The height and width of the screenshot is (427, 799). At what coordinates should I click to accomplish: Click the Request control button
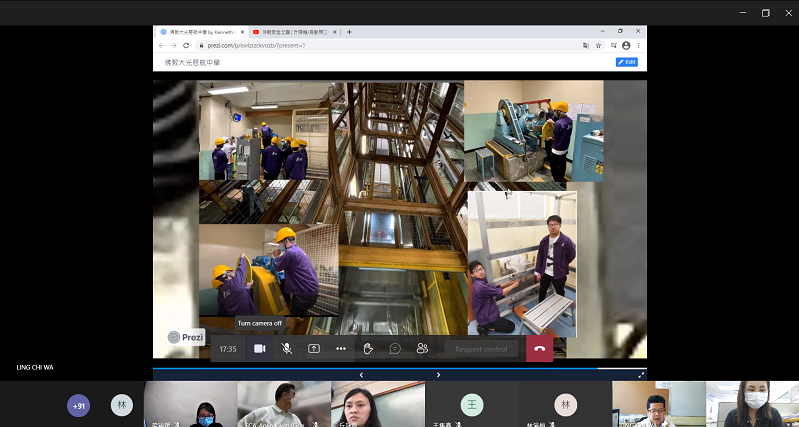point(481,349)
